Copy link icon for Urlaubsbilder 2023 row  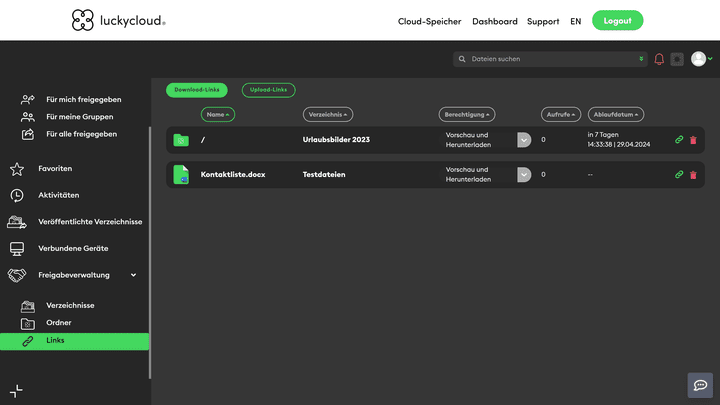679,140
